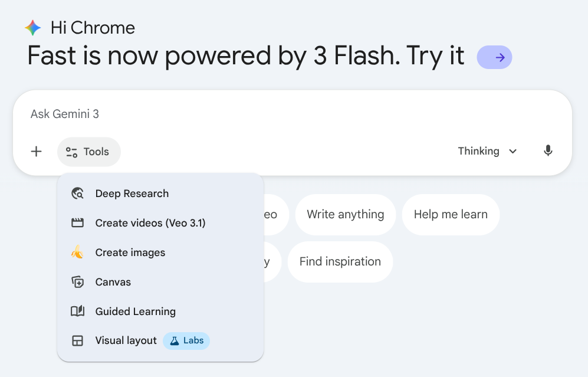Click the Help me learn chip
The height and width of the screenshot is (377, 588).
click(x=451, y=215)
